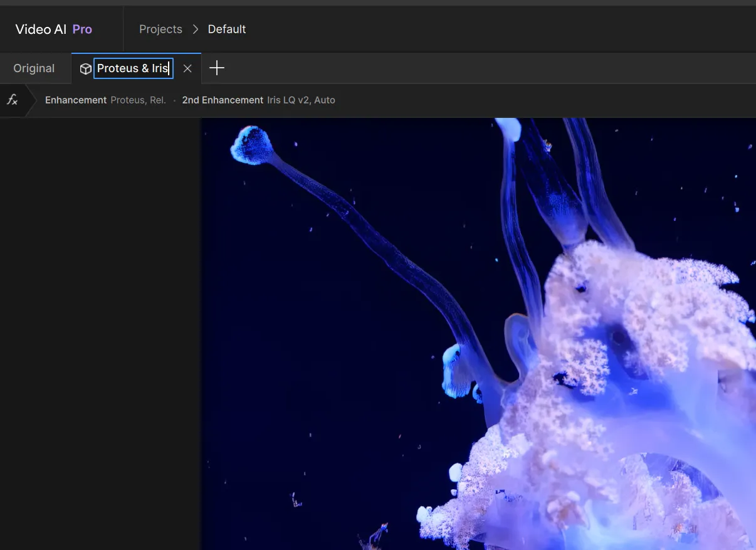Click the breadcrumb chevron after Projects

(x=196, y=29)
